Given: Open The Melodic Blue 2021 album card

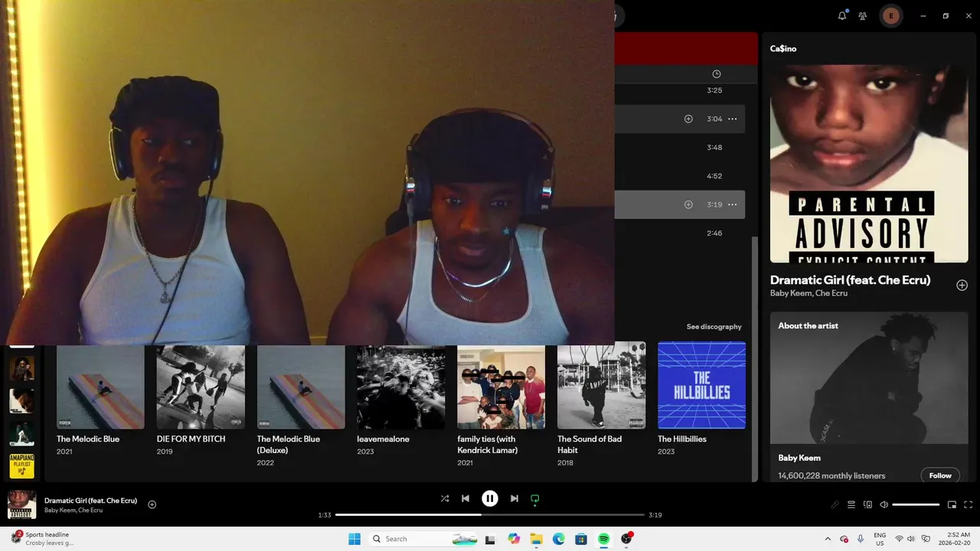Looking at the screenshot, I should (x=100, y=401).
